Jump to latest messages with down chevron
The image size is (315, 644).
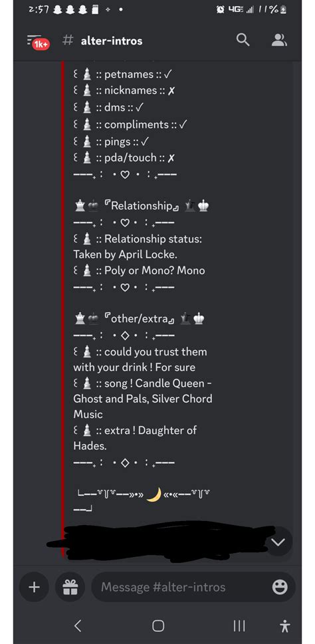tap(278, 542)
